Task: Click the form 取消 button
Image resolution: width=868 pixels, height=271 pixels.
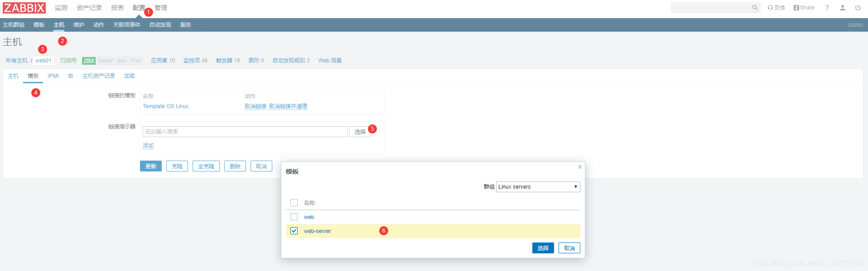Action: [x=261, y=166]
